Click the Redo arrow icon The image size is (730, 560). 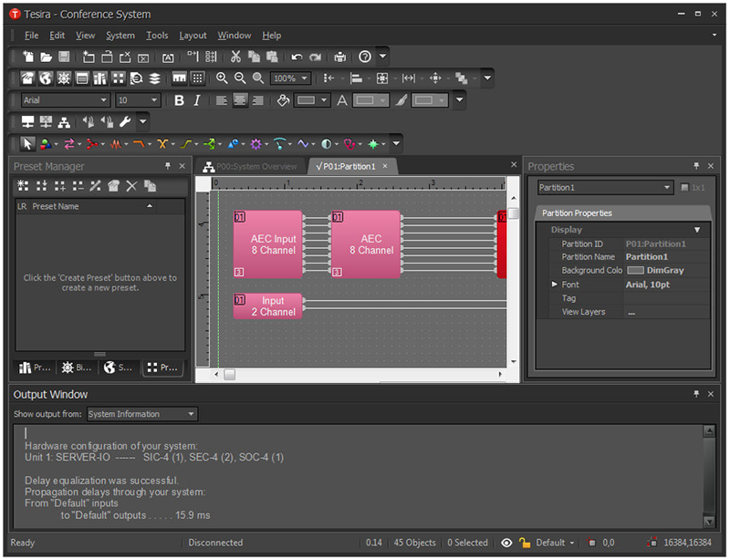(315, 57)
